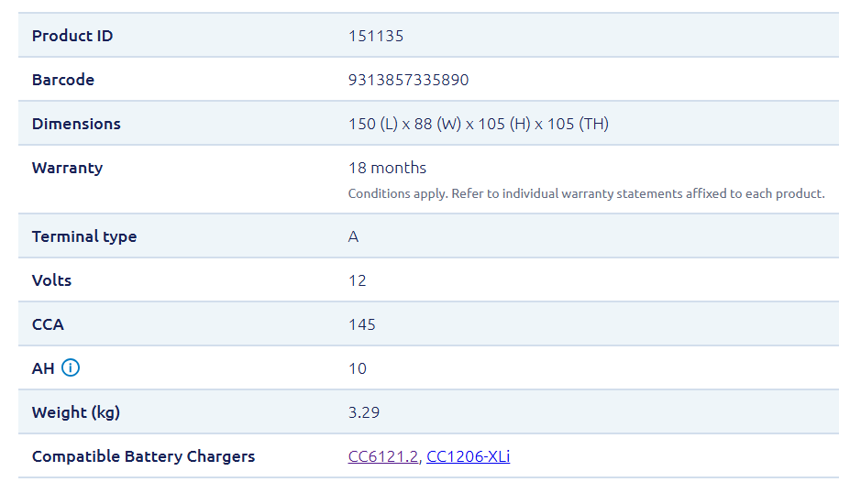861x504 pixels.
Task: Click the weight value 3.29
Action: (x=364, y=412)
